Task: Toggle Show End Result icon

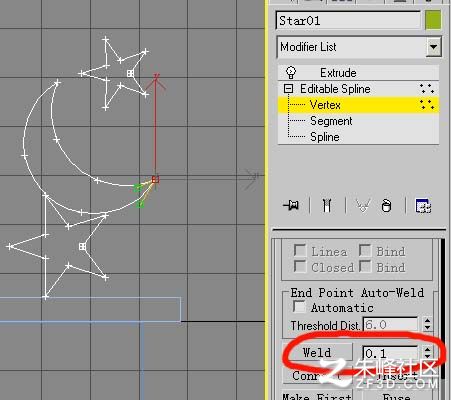Action: [327, 205]
